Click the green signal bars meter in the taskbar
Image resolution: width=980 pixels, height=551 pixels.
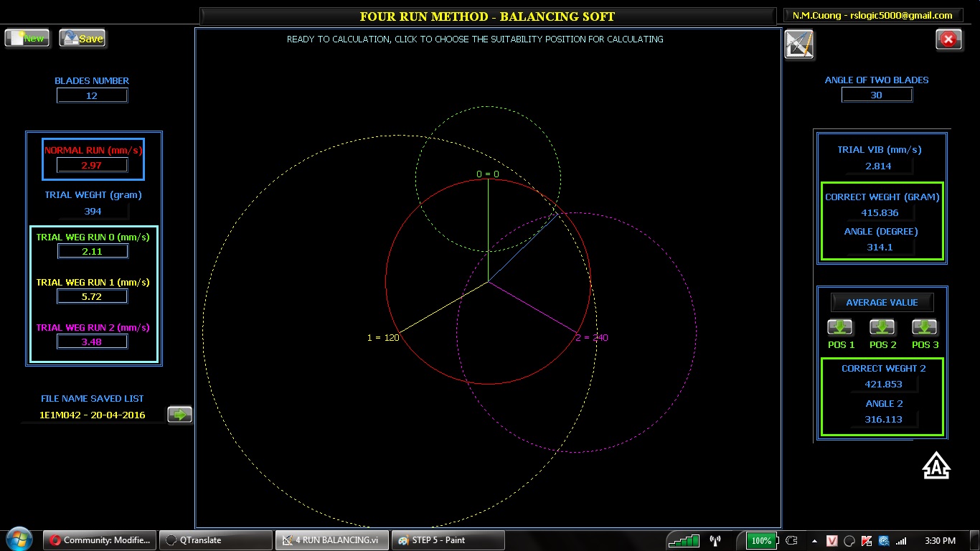(x=684, y=540)
